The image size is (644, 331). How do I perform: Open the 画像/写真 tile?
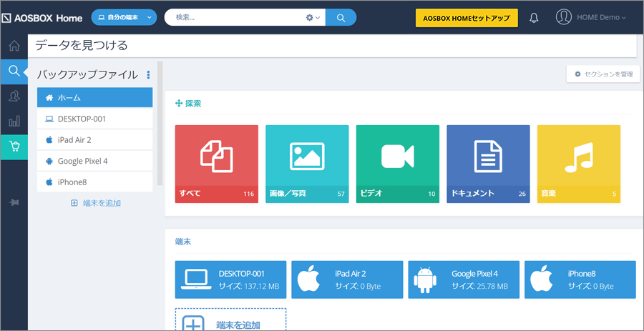coord(307,164)
